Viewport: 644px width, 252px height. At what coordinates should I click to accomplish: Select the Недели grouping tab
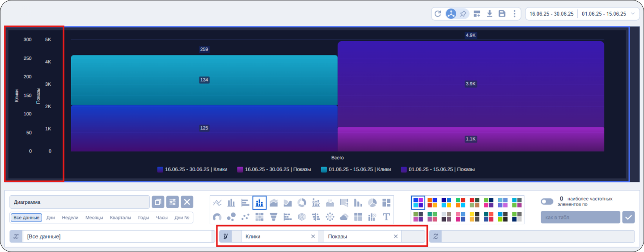pyautogui.click(x=70, y=218)
